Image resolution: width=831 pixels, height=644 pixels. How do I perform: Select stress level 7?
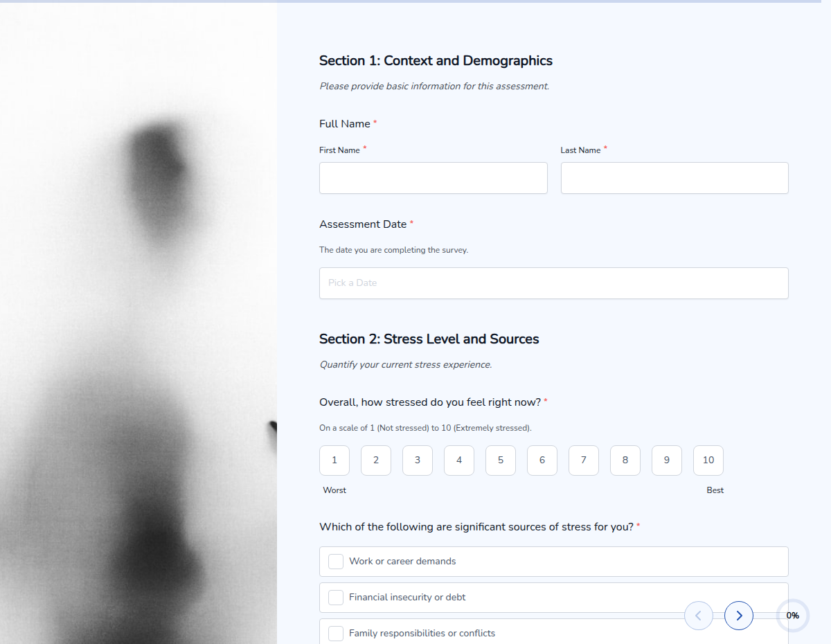click(x=584, y=460)
